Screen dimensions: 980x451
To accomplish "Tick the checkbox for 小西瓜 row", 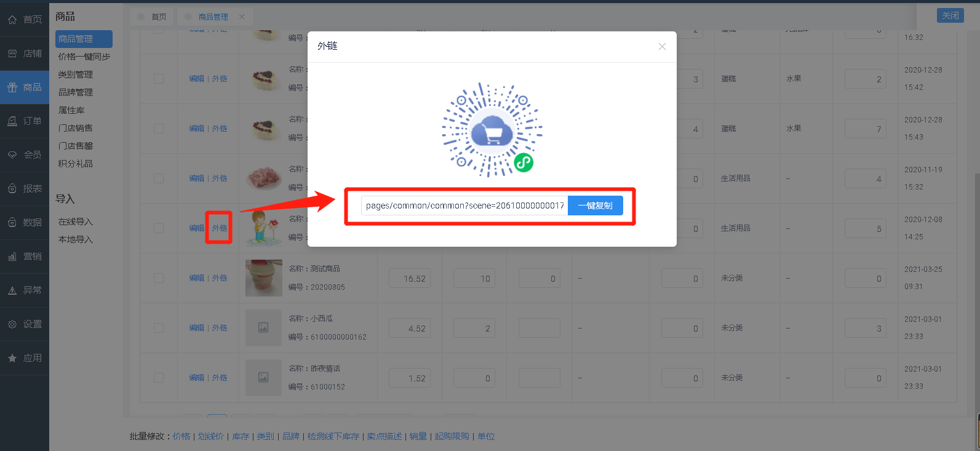I will point(159,328).
